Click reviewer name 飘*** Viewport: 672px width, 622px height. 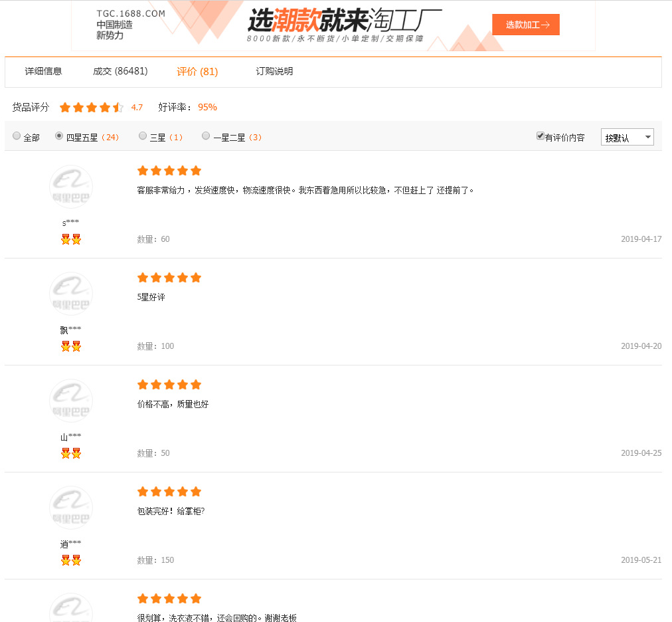point(70,330)
